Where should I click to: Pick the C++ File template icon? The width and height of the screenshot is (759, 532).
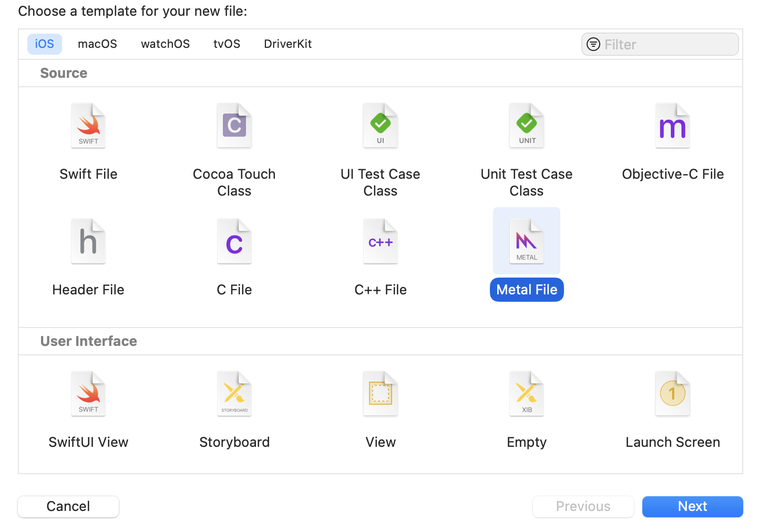381,242
